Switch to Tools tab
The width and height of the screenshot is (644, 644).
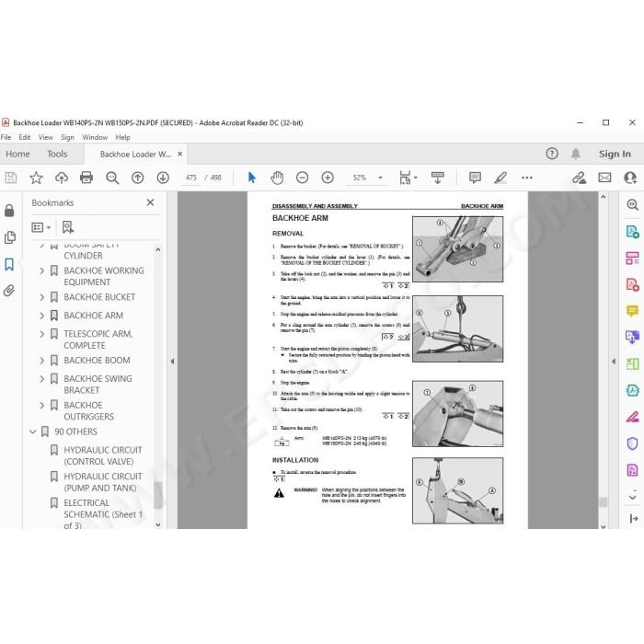[x=57, y=154]
